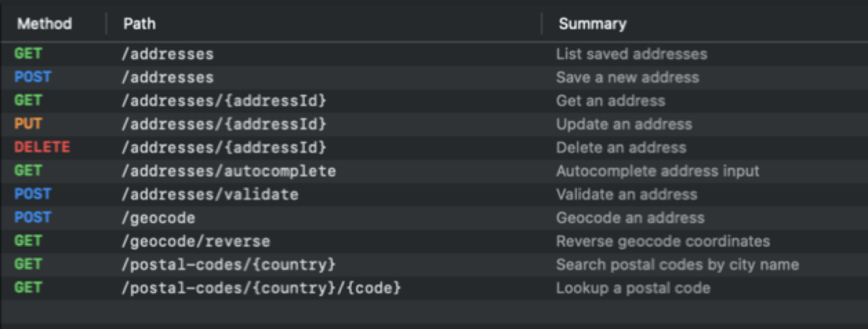Click the red DELETE method label
The width and height of the screenshot is (868, 329).
click(x=42, y=147)
